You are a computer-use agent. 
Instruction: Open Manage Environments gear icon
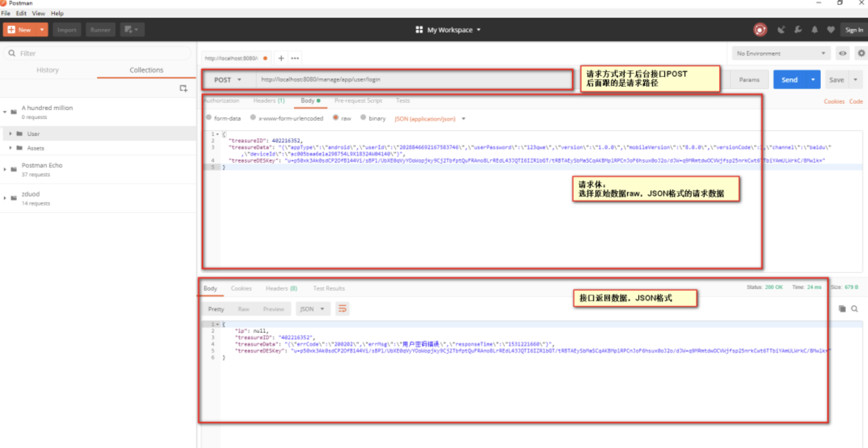861,53
